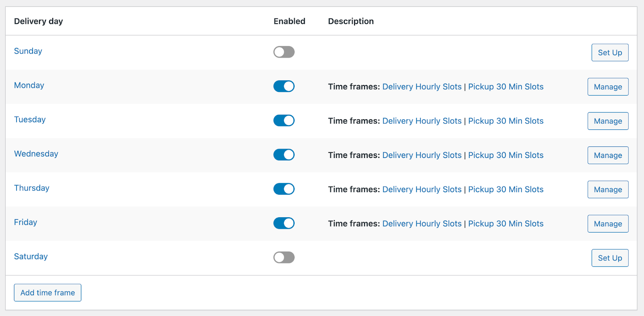Open the Sunday day link
This screenshot has height=316, width=644.
[28, 51]
